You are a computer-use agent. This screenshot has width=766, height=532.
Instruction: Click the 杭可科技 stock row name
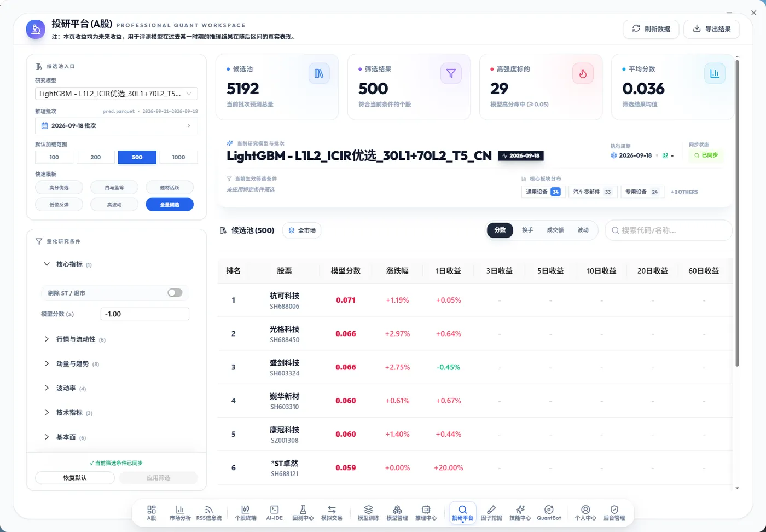(x=285, y=296)
